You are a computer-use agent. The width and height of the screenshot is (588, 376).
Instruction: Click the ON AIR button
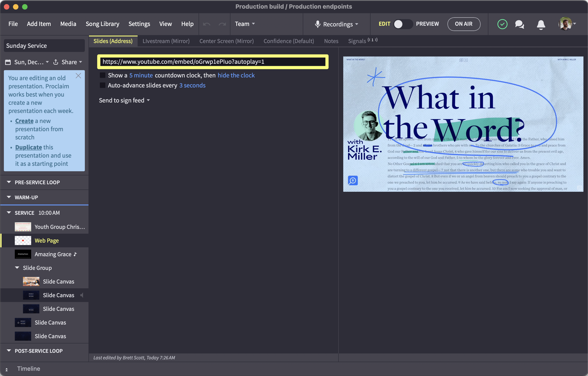pos(464,24)
